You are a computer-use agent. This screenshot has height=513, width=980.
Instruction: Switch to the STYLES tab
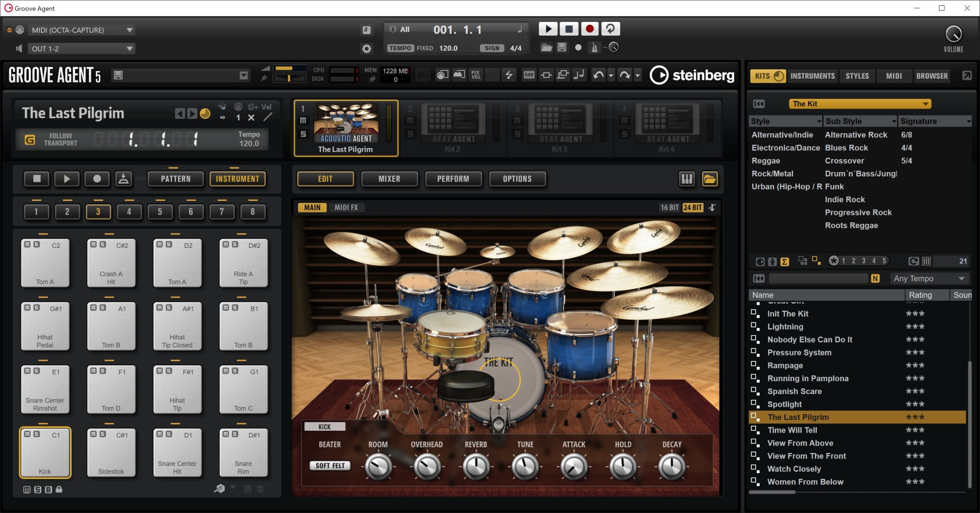tap(857, 76)
